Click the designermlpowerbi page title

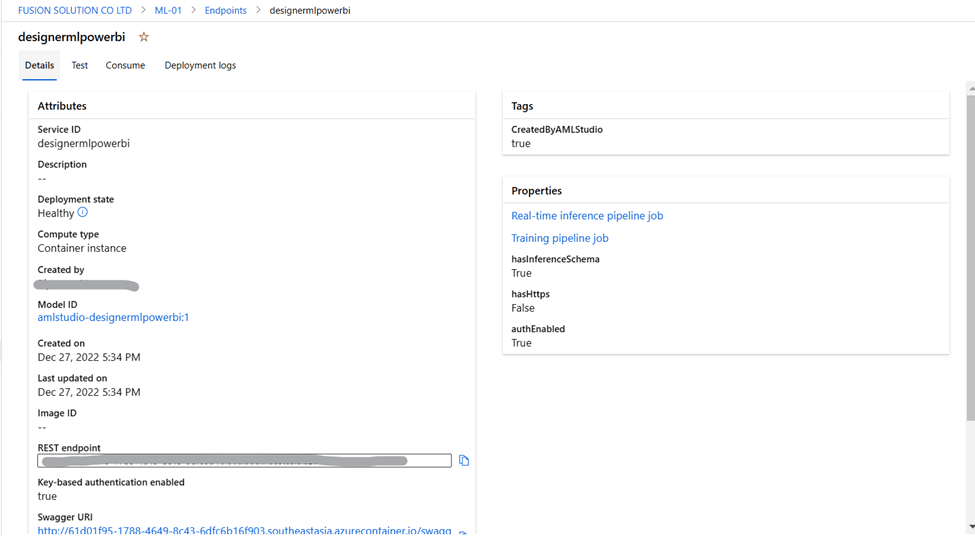pos(72,37)
